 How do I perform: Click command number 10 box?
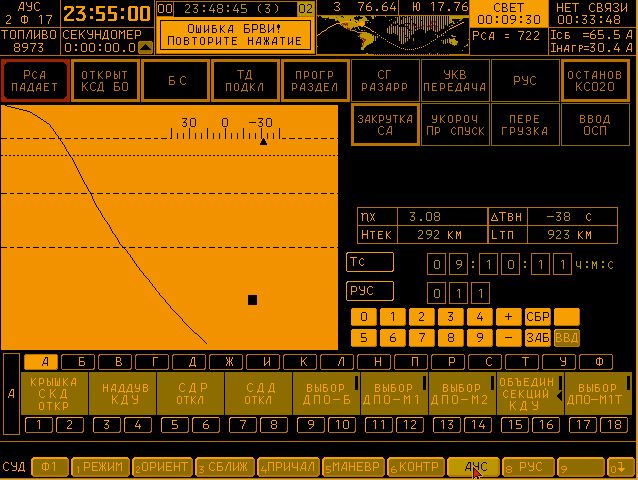[x=342, y=425]
